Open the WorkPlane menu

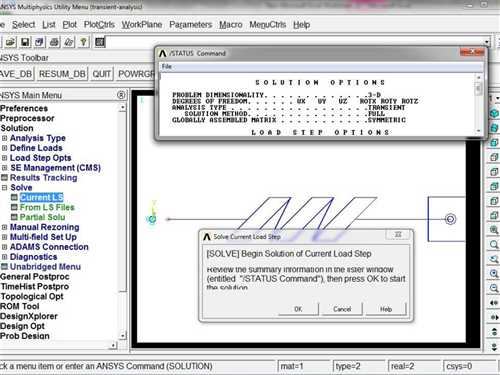coord(142,25)
